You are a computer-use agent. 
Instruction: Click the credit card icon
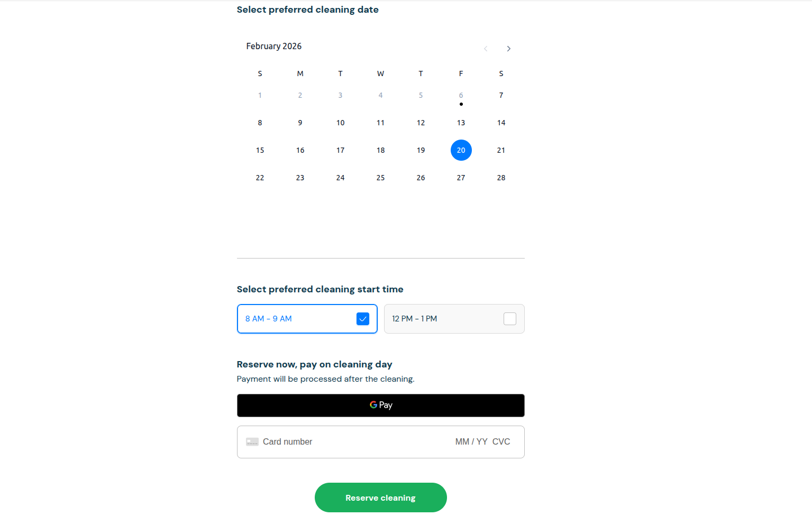click(252, 442)
